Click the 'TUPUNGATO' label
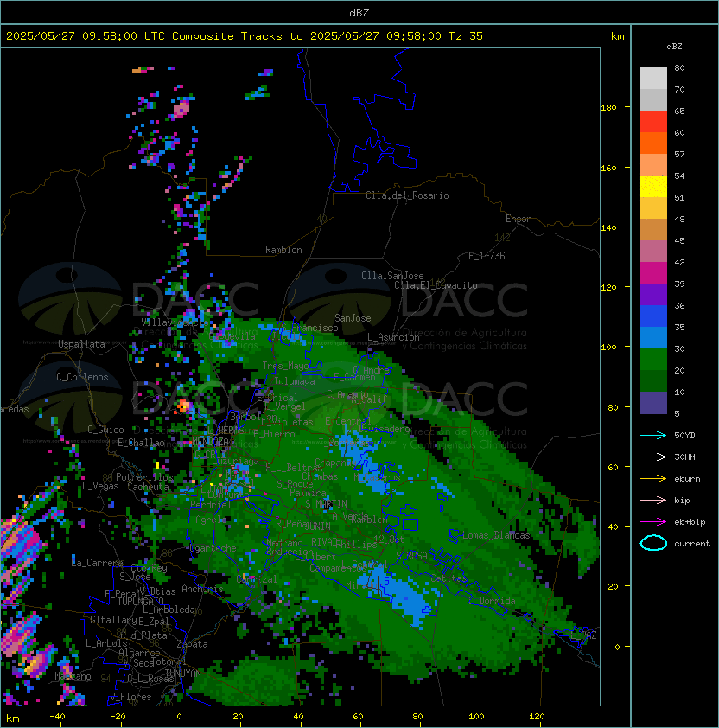Screen dimensions: 719x728 140,601
